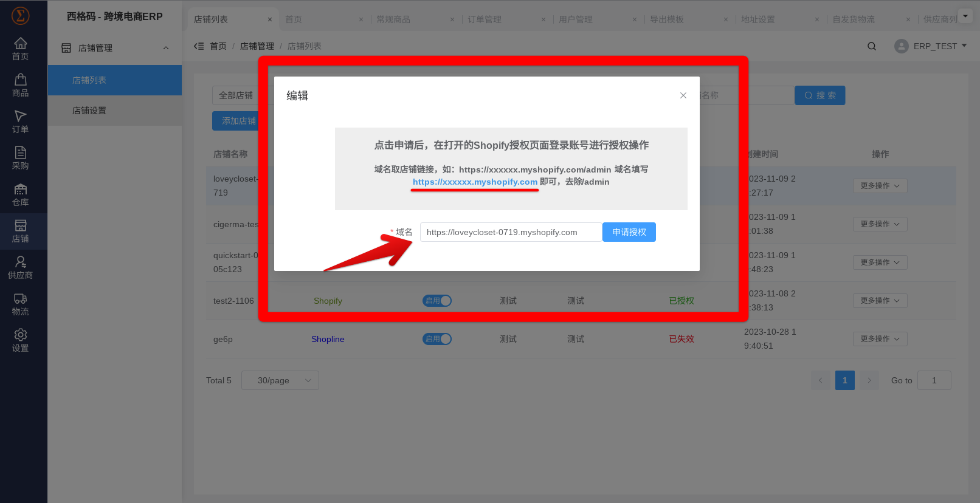Image resolution: width=980 pixels, height=503 pixels.
Task: Open the 设置 settings sidebar icon
Action: (20, 340)
